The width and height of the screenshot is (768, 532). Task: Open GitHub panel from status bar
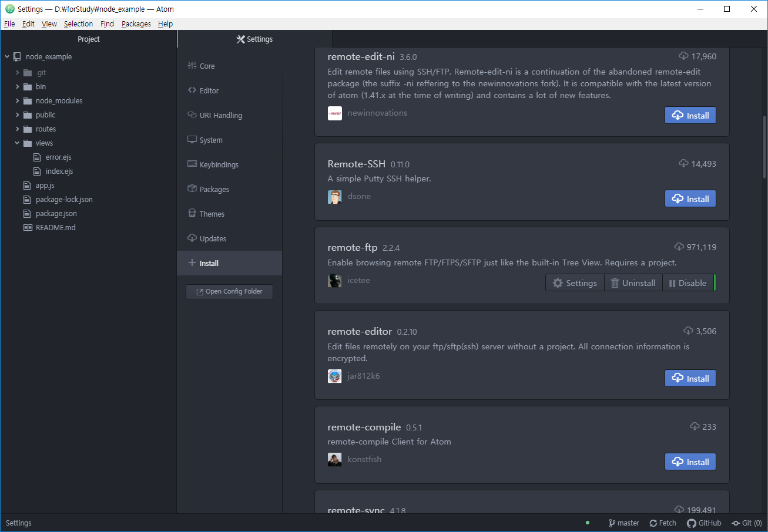(x=704, y=523)
